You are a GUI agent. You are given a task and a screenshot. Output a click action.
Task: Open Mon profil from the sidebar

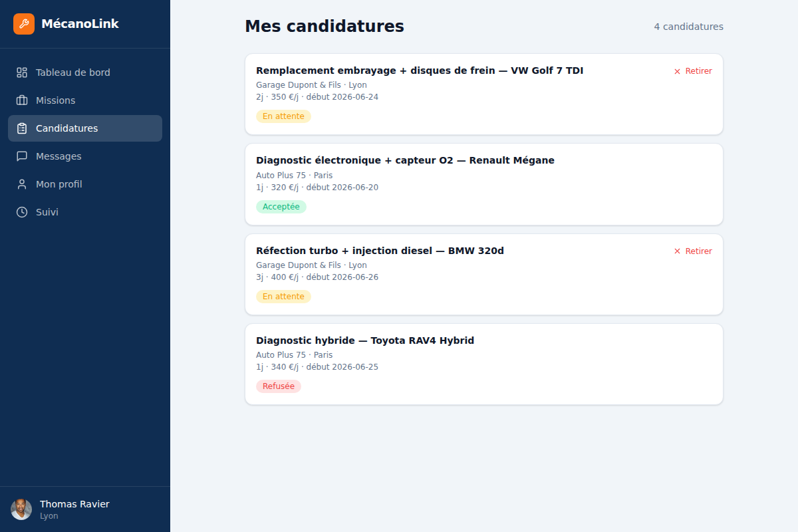click(85, 184)
